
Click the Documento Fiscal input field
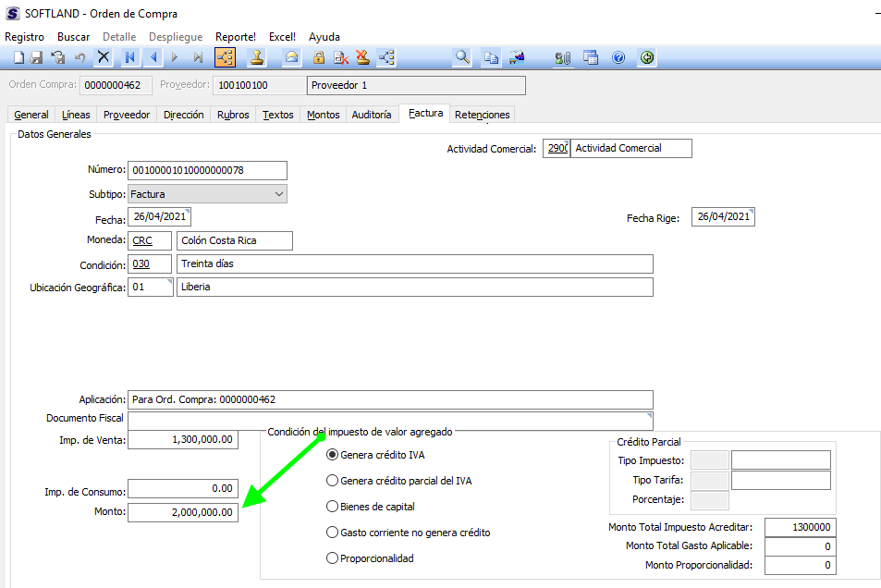[390, 421]
